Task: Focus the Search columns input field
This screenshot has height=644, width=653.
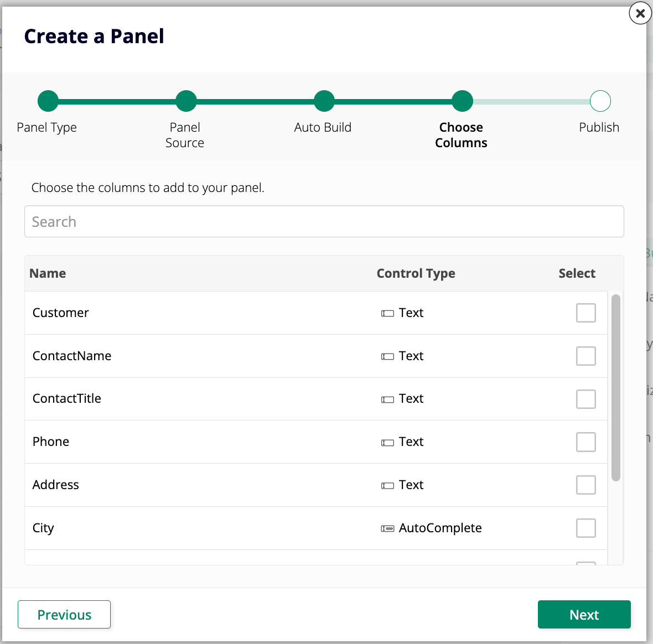Action: pyautogui.click(x=324, y=222)
